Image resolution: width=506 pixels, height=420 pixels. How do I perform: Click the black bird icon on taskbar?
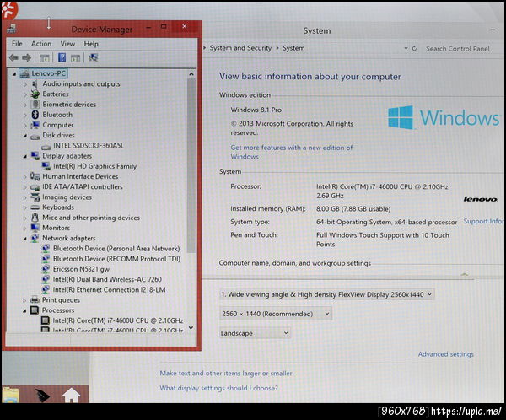(x=42, y=396)
